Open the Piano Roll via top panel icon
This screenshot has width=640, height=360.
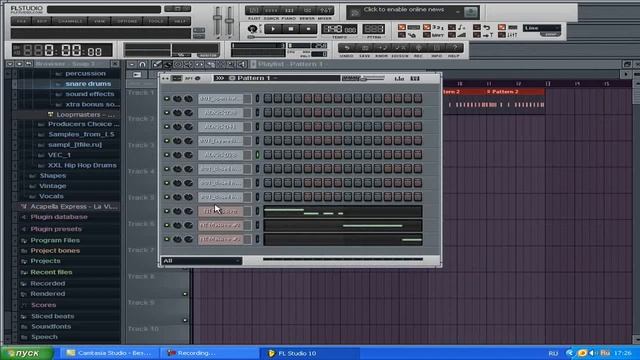pyautogui.click(x=289, y=10)
